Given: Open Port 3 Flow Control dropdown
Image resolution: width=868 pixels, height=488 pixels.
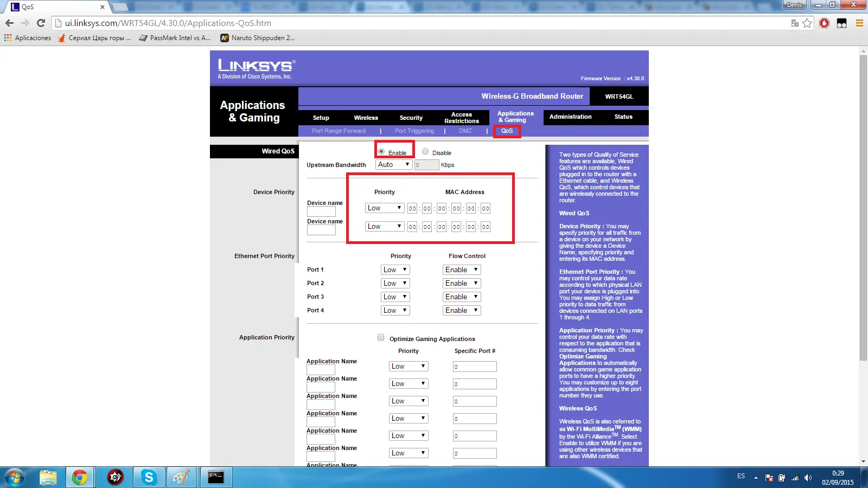Looking at the screenshot, I should point(462,297).
